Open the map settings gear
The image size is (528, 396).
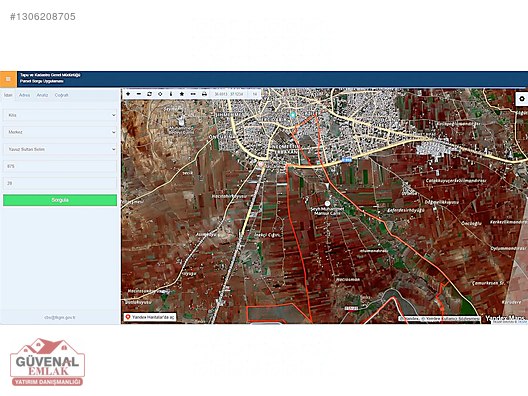coord(522,99)
